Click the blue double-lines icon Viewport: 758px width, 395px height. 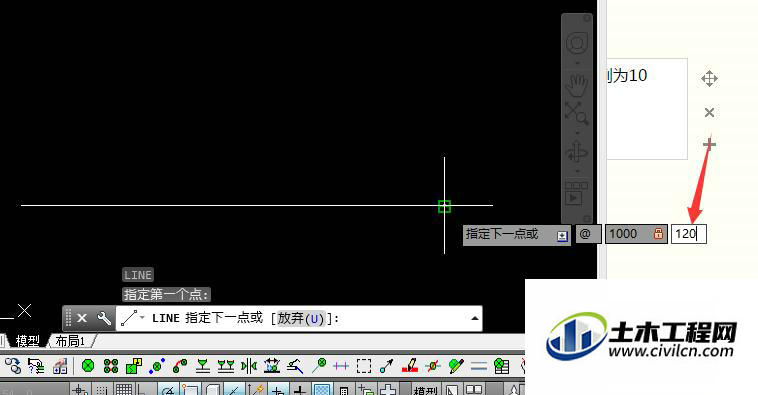pyautogui.click(x=479, y=366)
